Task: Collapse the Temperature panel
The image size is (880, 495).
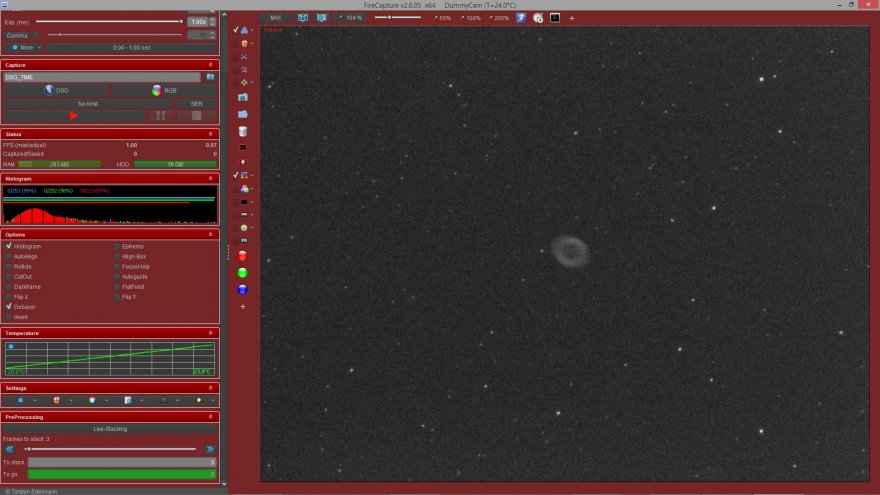Action: 210,332
